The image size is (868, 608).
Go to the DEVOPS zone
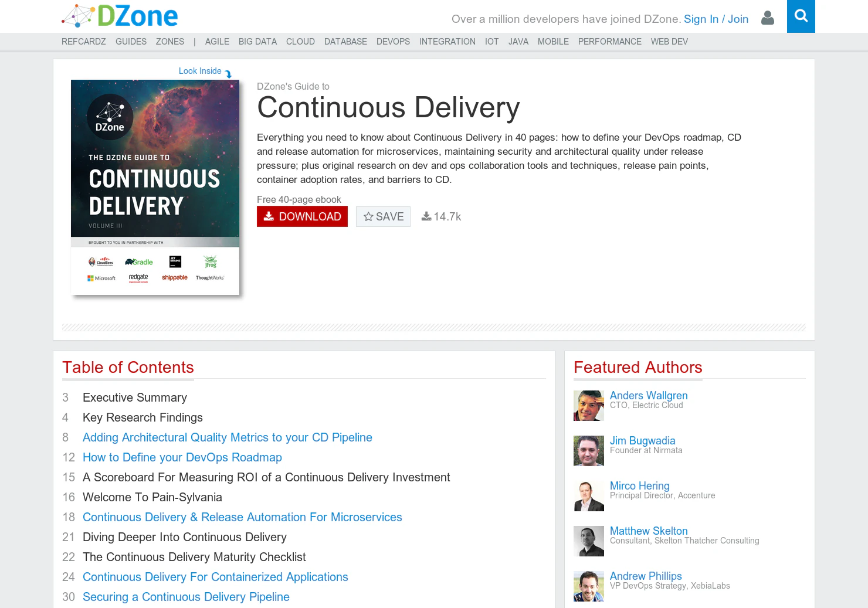[x=393, y=42]
